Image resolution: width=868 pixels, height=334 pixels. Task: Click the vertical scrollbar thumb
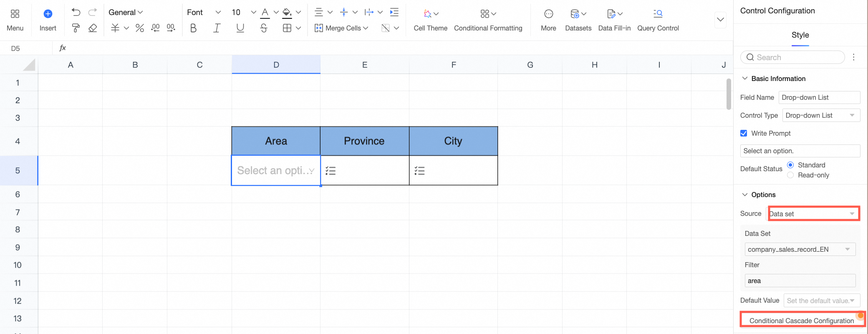tap(729, 94)
